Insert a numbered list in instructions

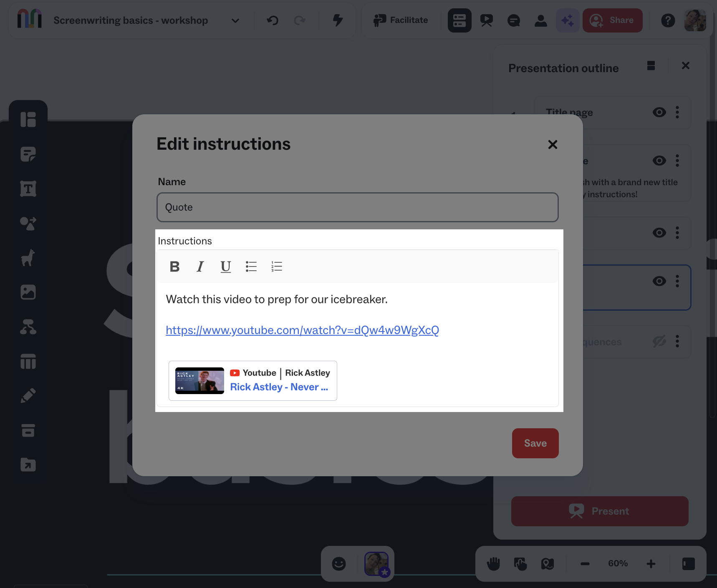pyautogui.click(x=277, y=266)
